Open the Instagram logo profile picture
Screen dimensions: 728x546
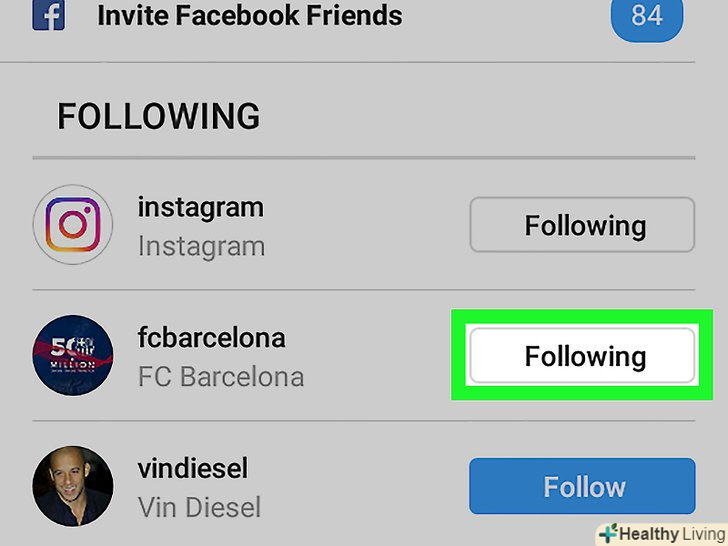[72, 225]
